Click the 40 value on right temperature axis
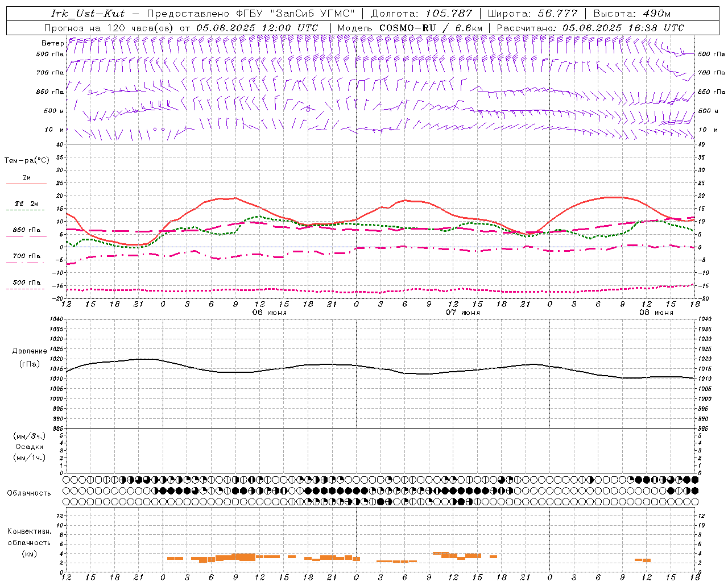 (702, 144)
